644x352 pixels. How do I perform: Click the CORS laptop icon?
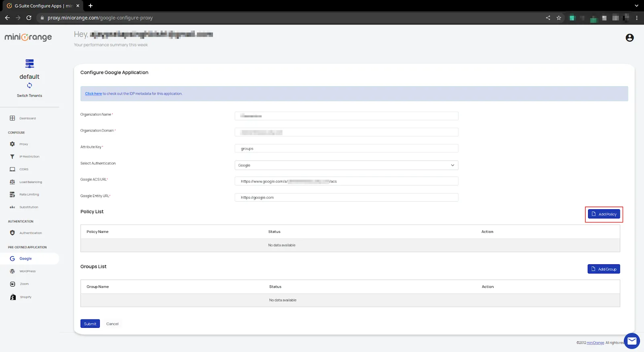tap(12, 169)
